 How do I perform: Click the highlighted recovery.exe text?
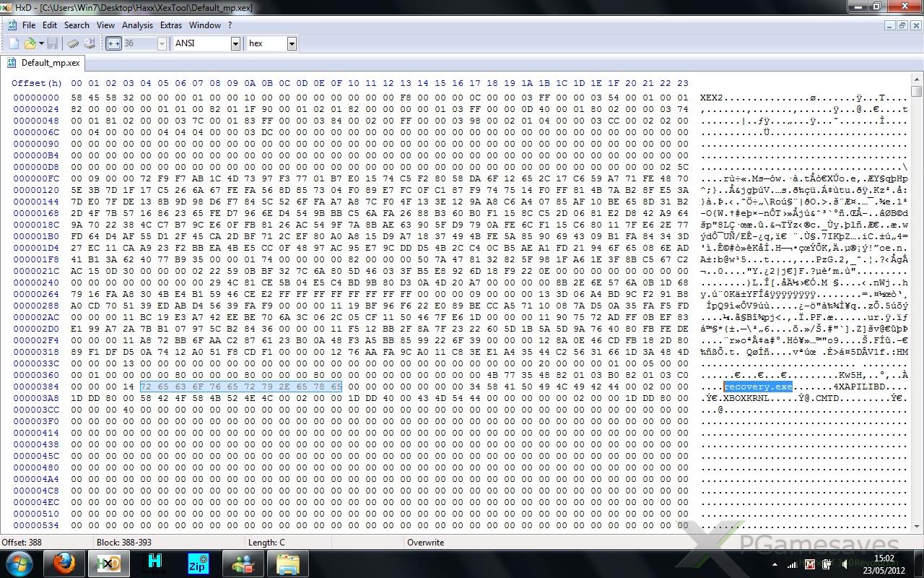(758, 387)
